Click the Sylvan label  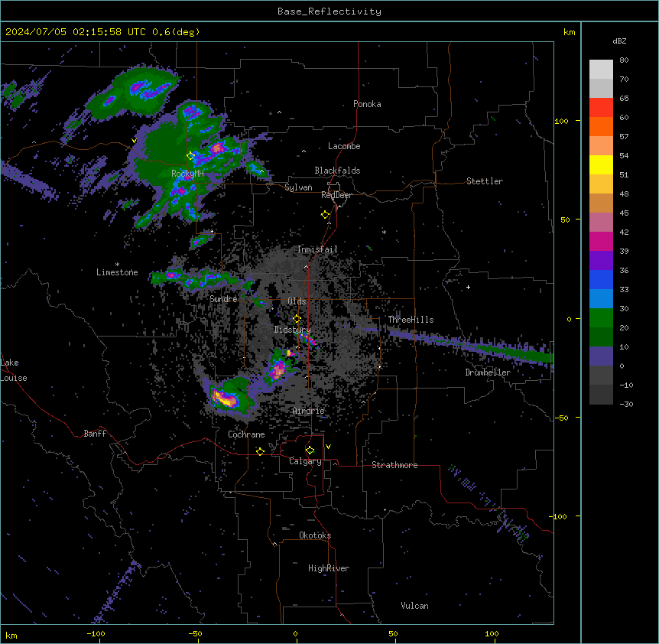[298, 187]
